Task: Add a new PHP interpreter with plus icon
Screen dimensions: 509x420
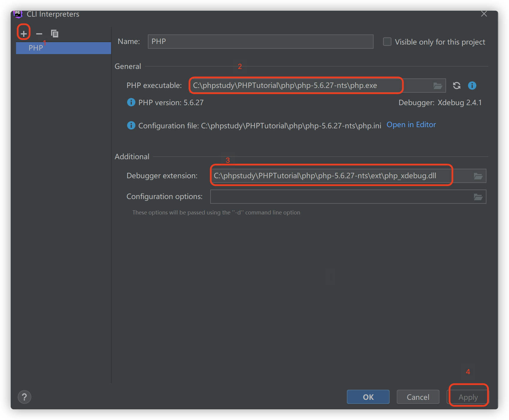Action: [23, 33]
